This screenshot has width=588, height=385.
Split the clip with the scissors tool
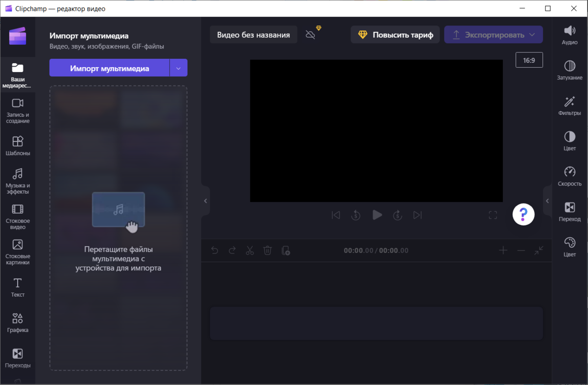[x=250, y=250]
